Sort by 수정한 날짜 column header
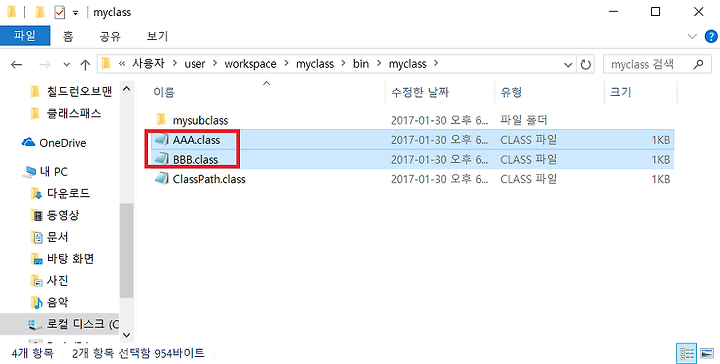The height and width of the screenshot is (364, 720). click(x=419, y=92)
